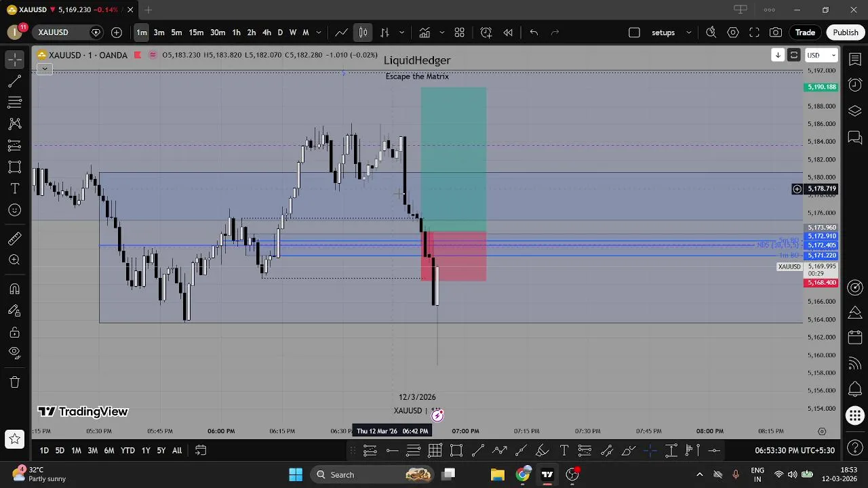The width and height of the screenshot is (868, 488).
Task: Open the forecasting and measurement tools group
Action: pos(15,146)
